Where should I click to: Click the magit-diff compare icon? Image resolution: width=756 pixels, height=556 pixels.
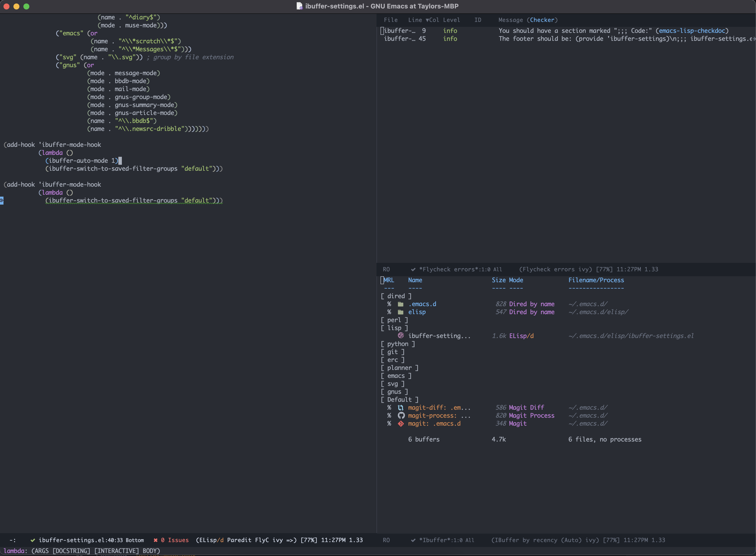tap(401, 408)
